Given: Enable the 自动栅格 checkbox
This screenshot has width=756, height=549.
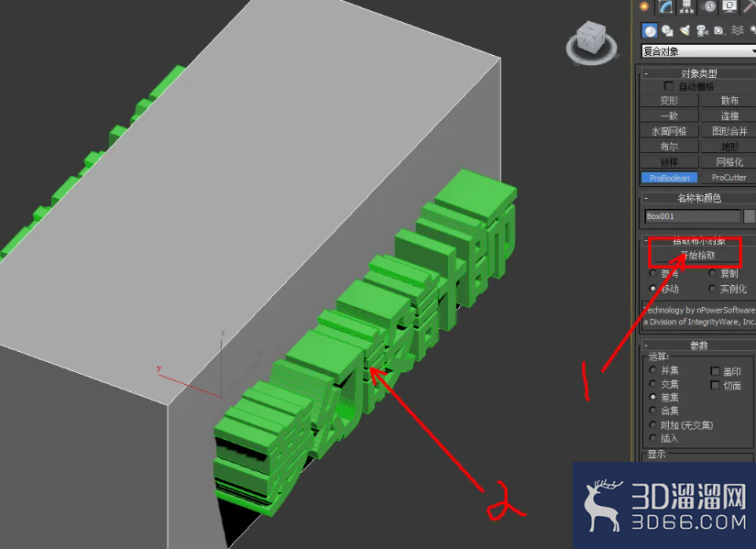Looking at the screenshot, I should click(668, 86).
